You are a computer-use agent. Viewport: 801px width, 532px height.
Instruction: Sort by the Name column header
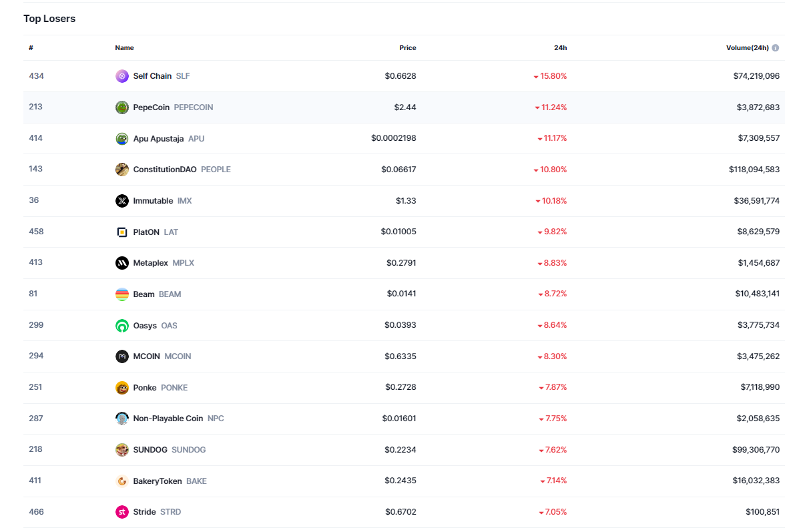point(124,48)
